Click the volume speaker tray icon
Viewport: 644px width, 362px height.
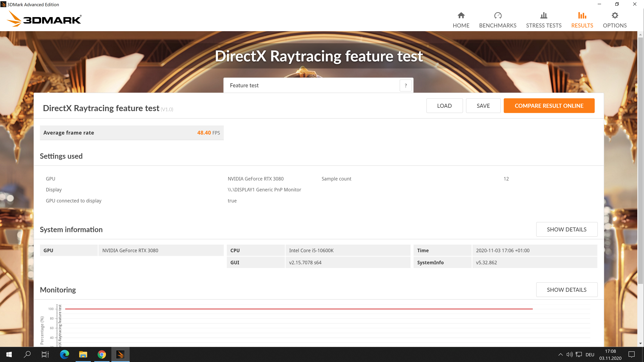click(569, 354)
